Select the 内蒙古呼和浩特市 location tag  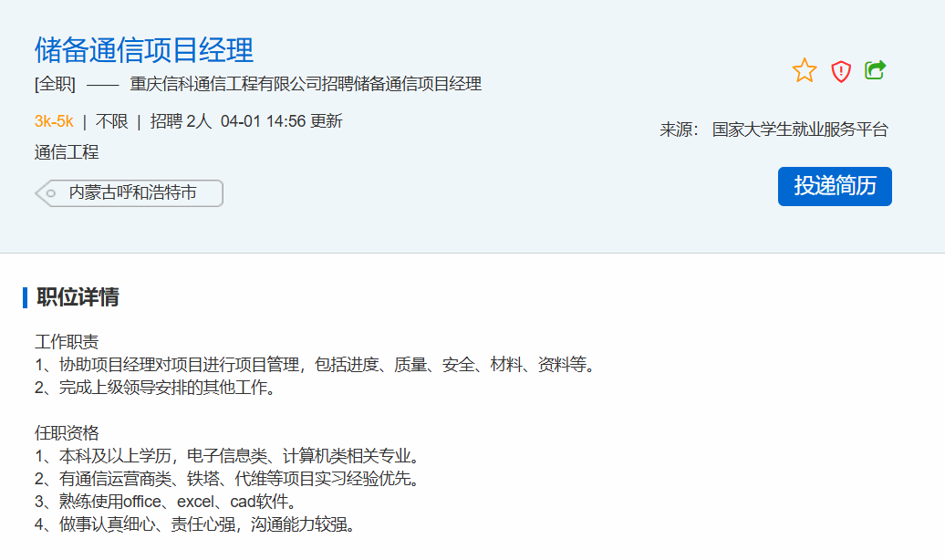tap(133, 193)
